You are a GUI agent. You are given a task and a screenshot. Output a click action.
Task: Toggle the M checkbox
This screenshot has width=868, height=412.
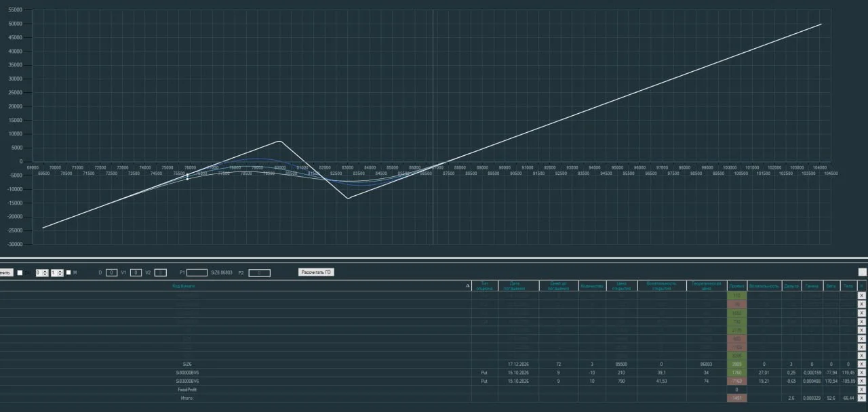click(68, 272)
